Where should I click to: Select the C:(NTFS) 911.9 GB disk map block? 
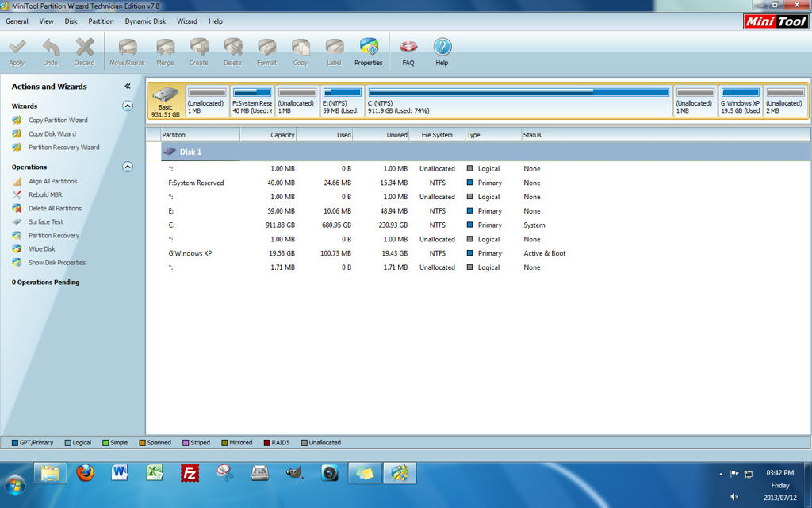pyautogui.click(x=519, y=102)
